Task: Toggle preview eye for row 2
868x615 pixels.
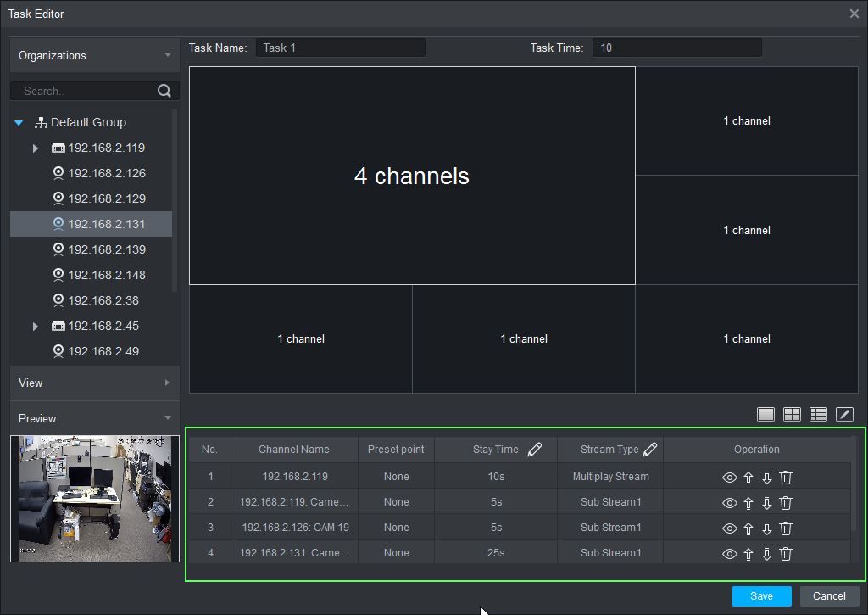Action: click(x=729, y=503)
